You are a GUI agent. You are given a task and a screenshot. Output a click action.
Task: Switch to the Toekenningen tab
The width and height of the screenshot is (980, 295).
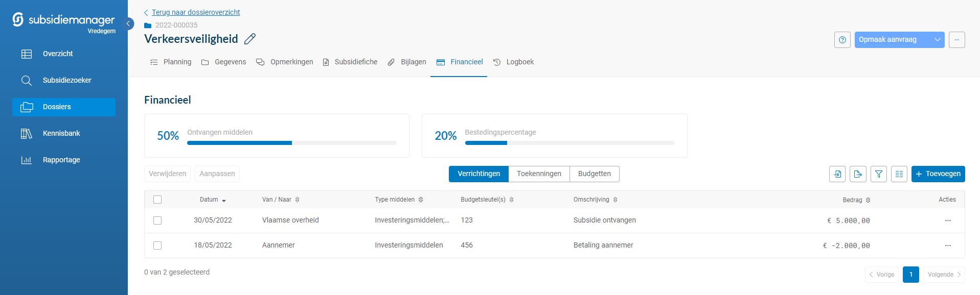539,174
